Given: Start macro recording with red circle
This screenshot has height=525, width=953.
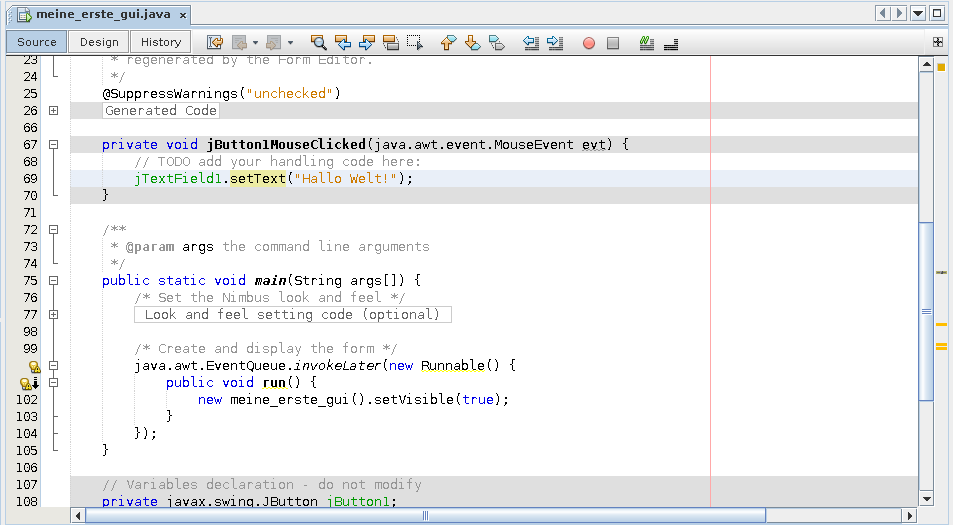Looking at the screenshot, I should click(589, 43).
